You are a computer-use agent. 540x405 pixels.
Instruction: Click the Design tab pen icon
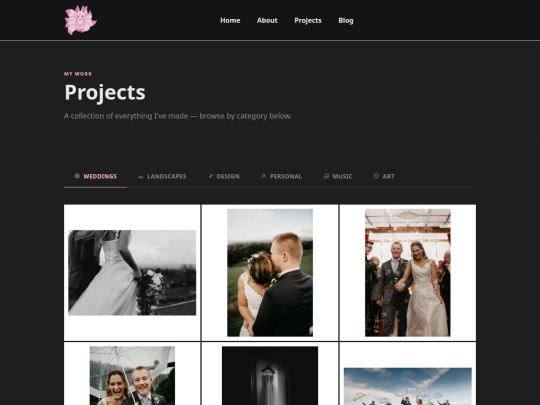211,176
